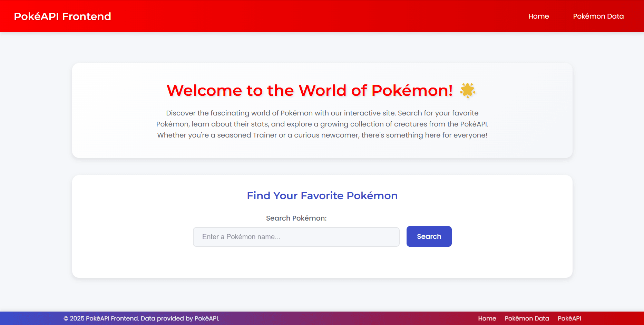The width and height of the screenshot is (644, 325).
Task: Click the copyright 2025 PokéAPI Frontend text
Action: point(141,318)
